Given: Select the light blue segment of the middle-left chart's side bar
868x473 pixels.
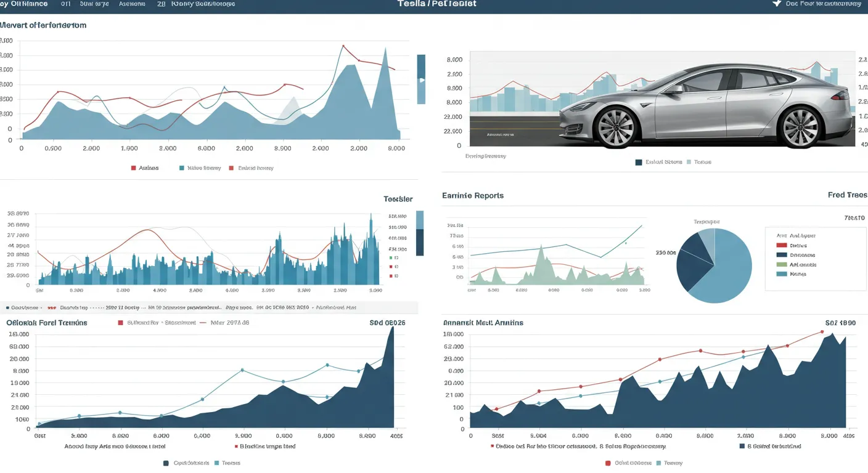Looking at the screenshot, I should pyautogui.click(x=420, y=220).
